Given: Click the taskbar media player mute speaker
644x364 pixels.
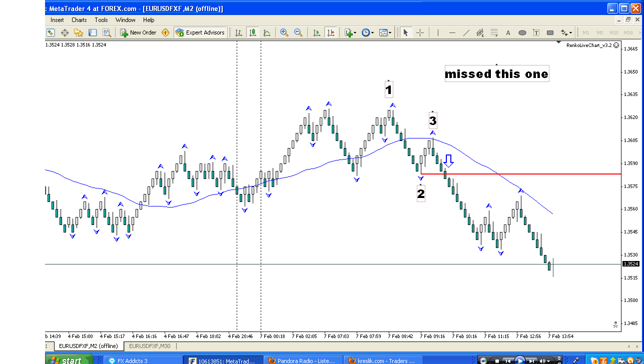Looking at the screenshot, I should (x=543, y=360).
